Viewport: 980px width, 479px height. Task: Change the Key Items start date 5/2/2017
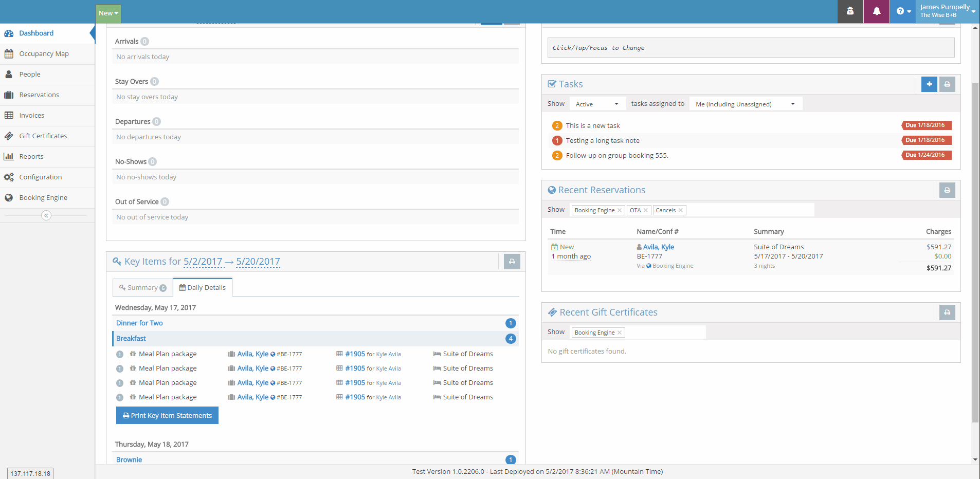pos(203,262)
